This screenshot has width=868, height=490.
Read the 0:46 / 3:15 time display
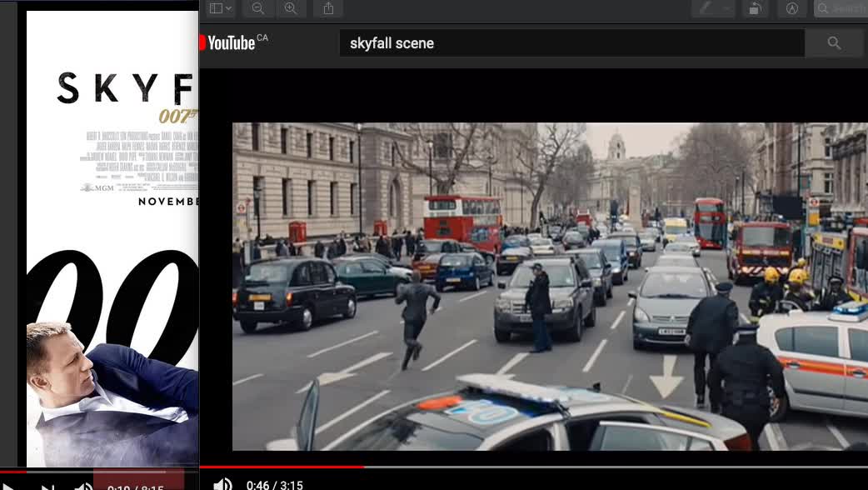(x=275, y=485)
